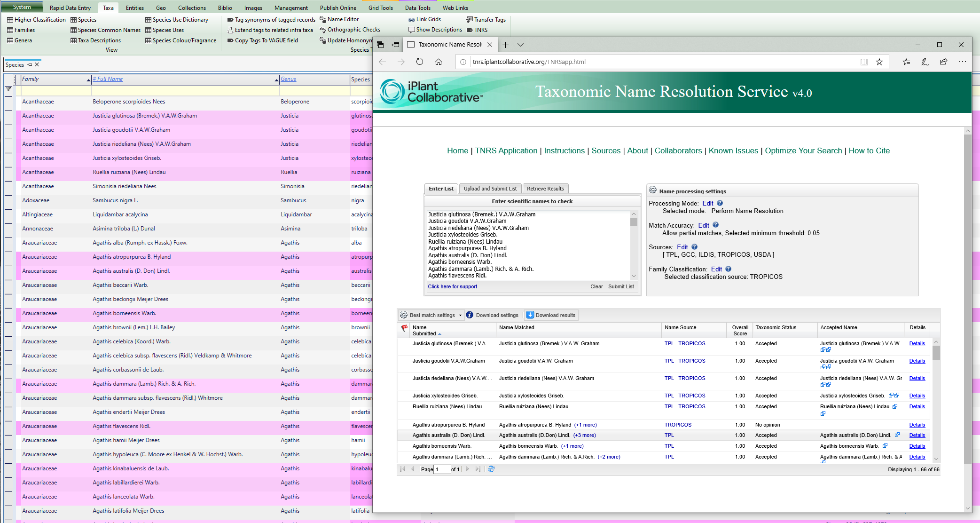Image resolution: width=980 pixels, height=523 pixels.
Task: Switch to the Entities ribbon tab
Action: (x=135, y=8)
